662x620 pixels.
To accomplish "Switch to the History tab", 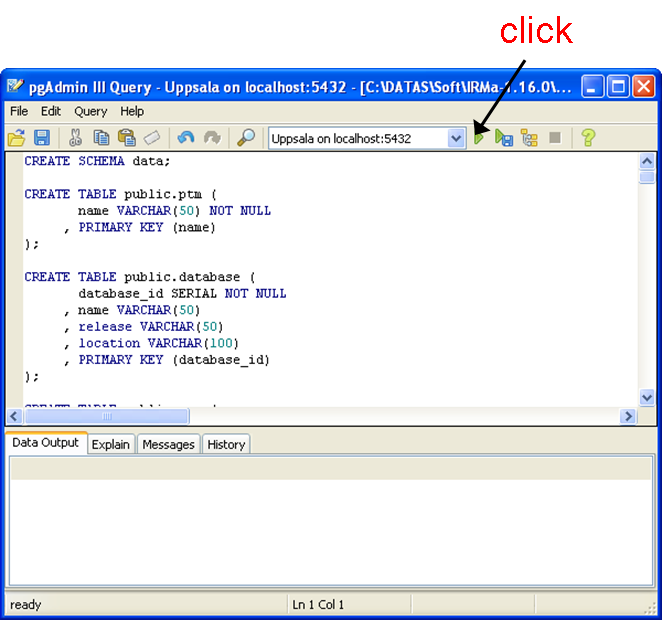I will (226, 444).
